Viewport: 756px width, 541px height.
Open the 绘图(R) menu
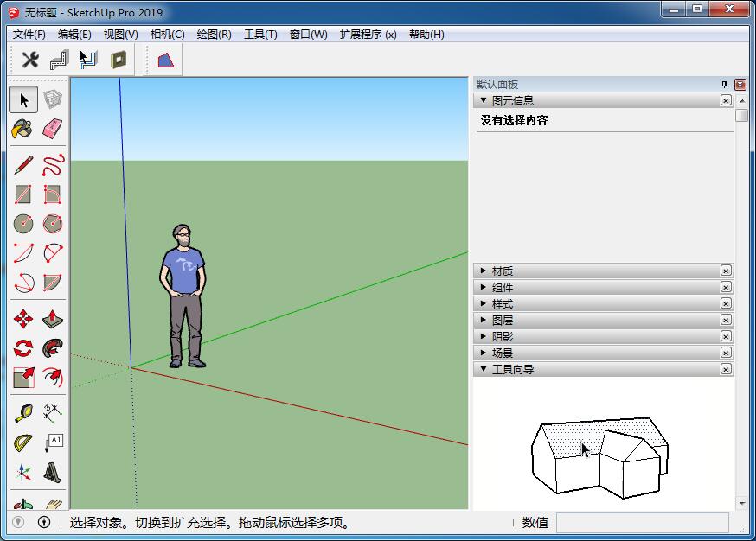coord(214,35)
